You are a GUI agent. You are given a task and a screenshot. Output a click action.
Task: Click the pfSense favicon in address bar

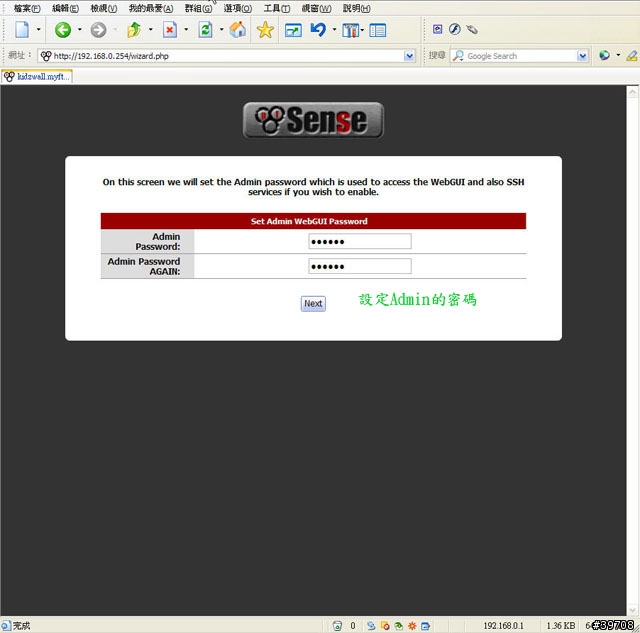(x=46, y=56)
